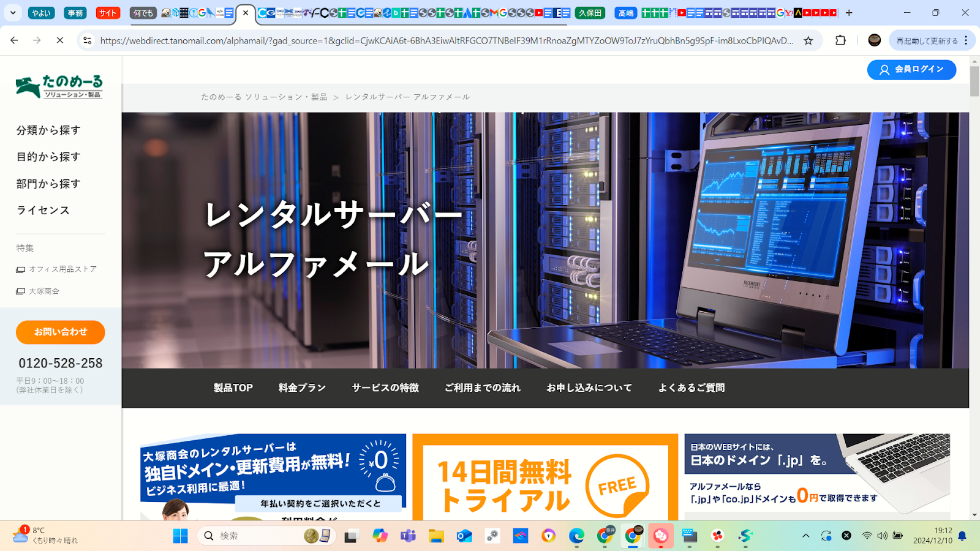The width and height of the screenshot is (980, 551).
Task: Open the 高嶋 tab group
Action: 626,13
